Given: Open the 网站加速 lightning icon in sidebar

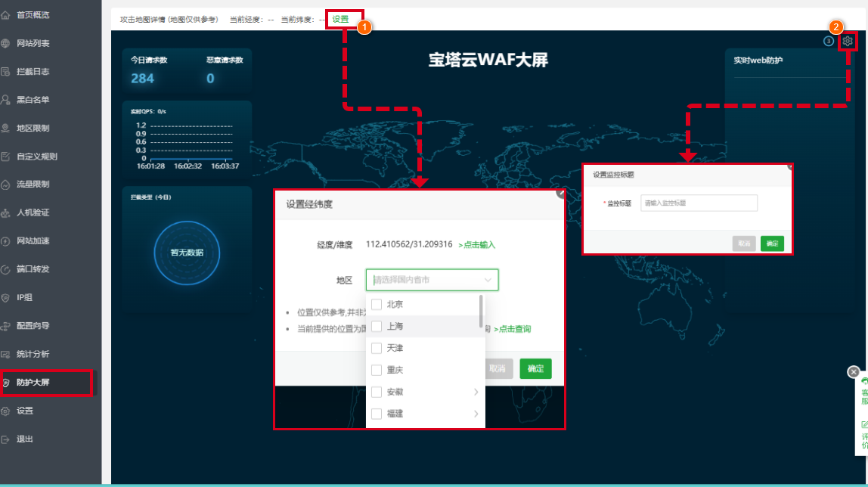Looking at the screenshot, I should click(x=5, y=240).
